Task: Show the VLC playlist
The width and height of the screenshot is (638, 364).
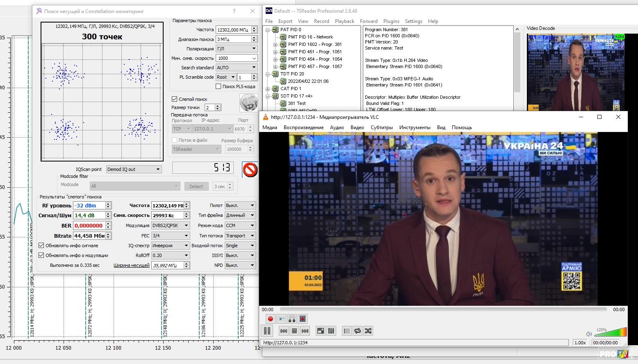Action: coord(346,331)
